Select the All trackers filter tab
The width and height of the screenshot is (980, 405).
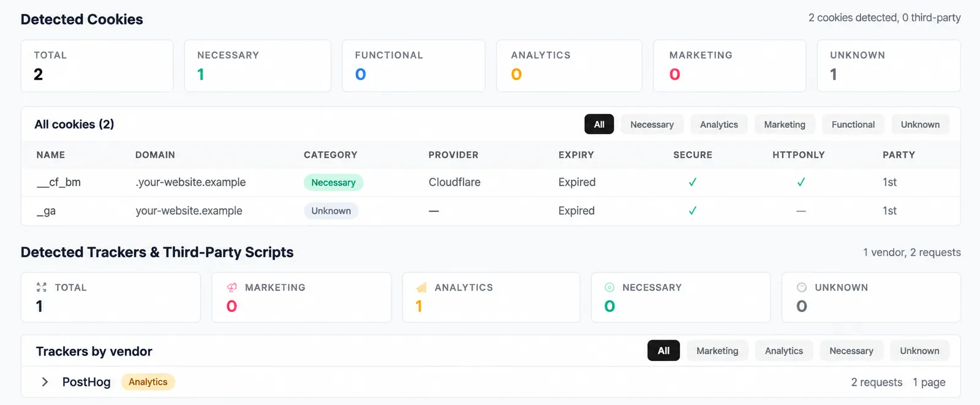pyautogui.click(x=663, y=351)
